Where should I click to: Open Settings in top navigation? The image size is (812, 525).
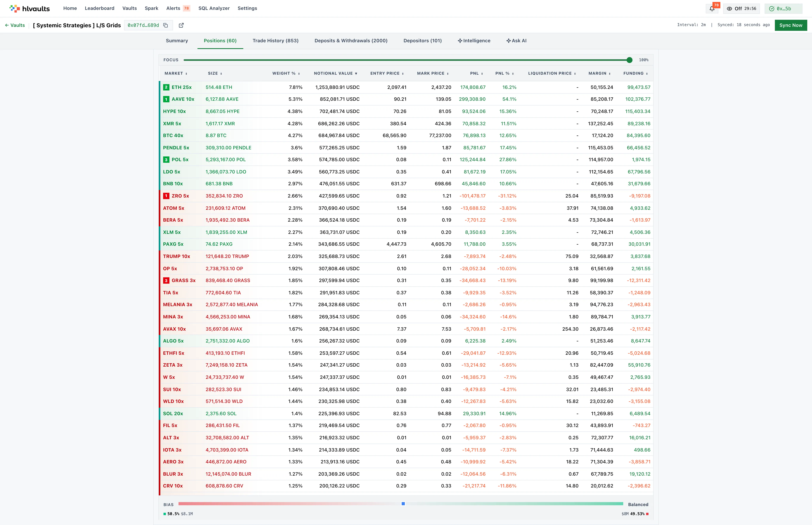pyautogui.click(x=247, y=8)
